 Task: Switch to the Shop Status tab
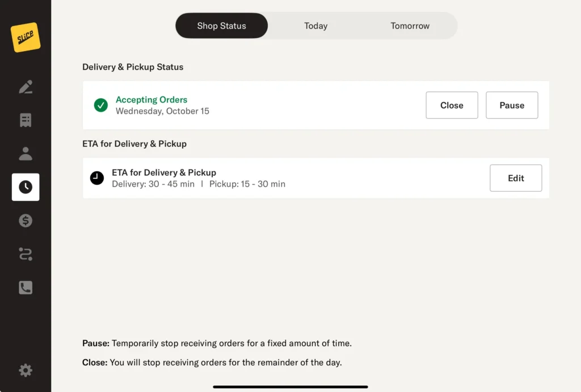[x=221, y=26]
